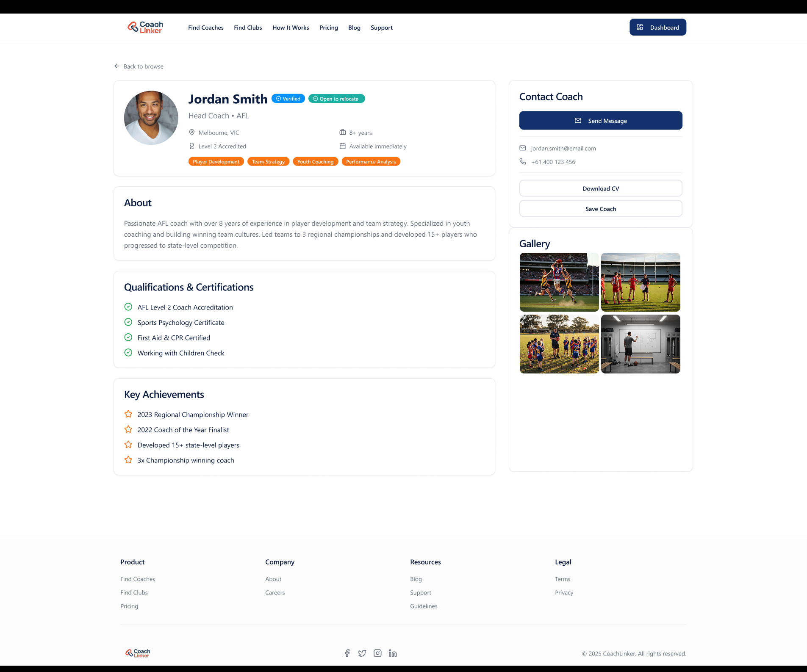
Task: Click jordan.smith@email.com address
Action: tap(563, 148)
